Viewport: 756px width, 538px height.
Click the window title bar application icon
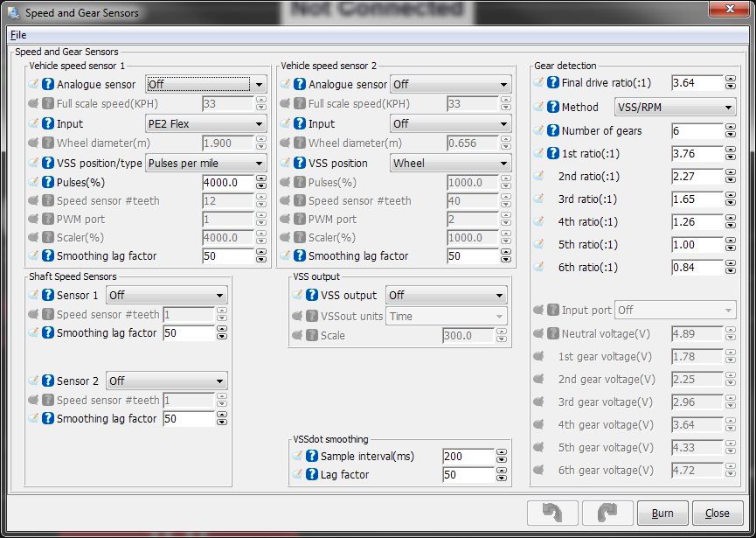click(13, 13)
